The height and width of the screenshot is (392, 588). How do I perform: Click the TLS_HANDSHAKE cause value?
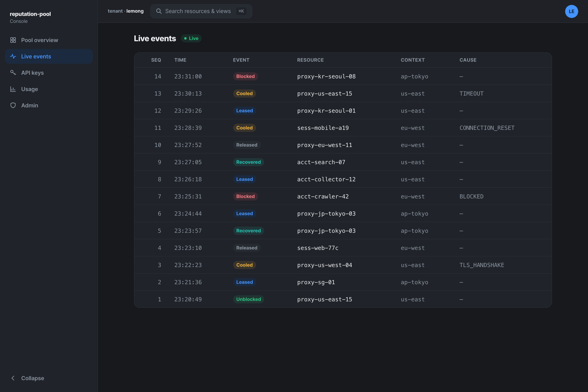tap(482, 265)
